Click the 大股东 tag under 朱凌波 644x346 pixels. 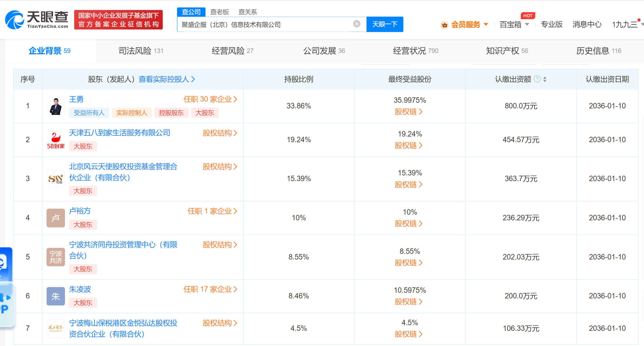83,303
